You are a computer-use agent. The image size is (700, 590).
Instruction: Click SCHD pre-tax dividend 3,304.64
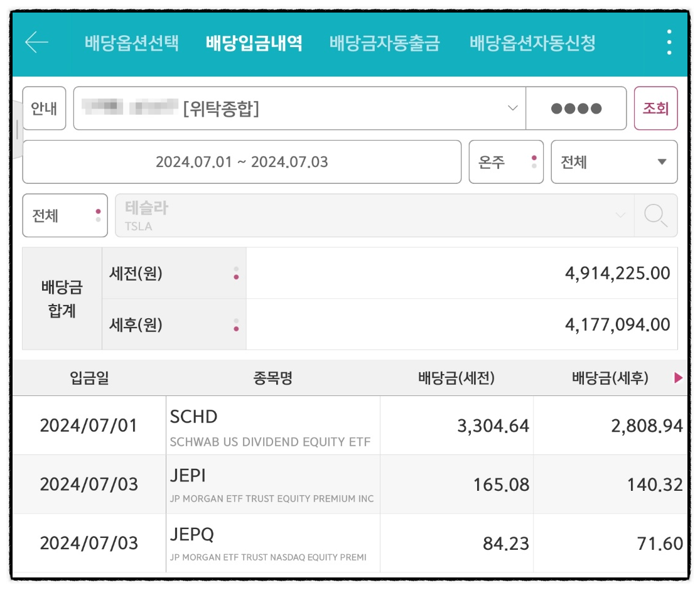pos(493,426)
